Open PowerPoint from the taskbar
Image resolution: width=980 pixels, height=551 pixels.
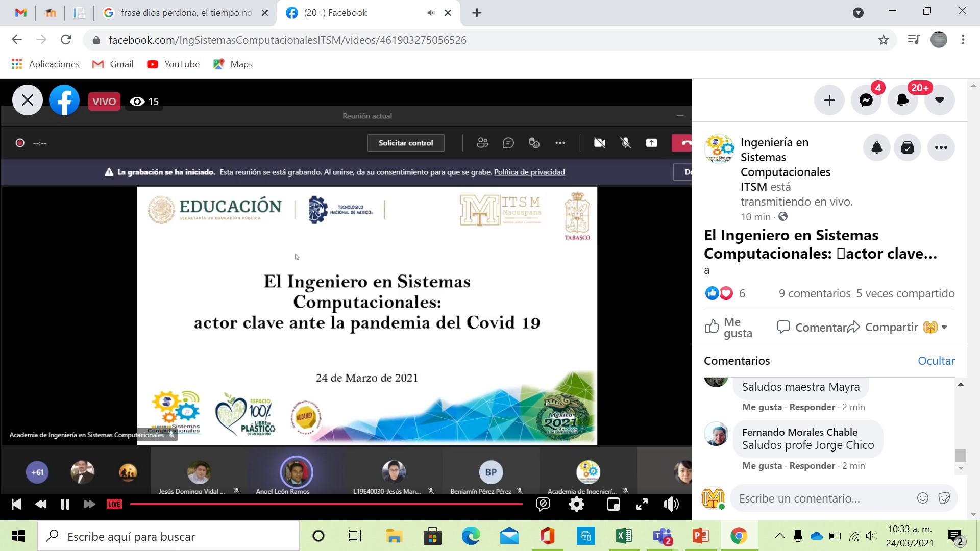(x=700, y=536)
